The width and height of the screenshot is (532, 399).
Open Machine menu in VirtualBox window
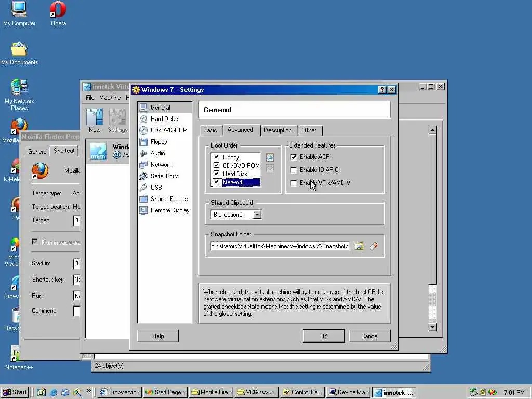pyautogui.click(x=110, y=98)
